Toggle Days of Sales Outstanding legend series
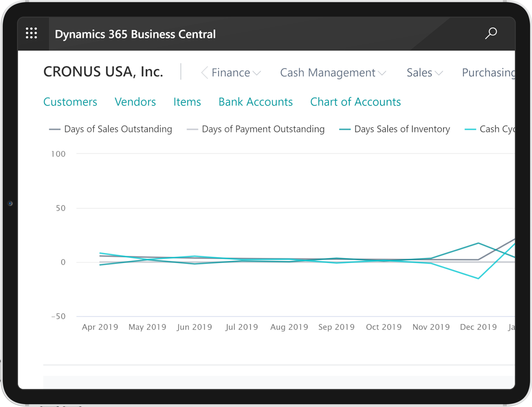The width and height of the screenshot is (532, 407). (111, 129)
